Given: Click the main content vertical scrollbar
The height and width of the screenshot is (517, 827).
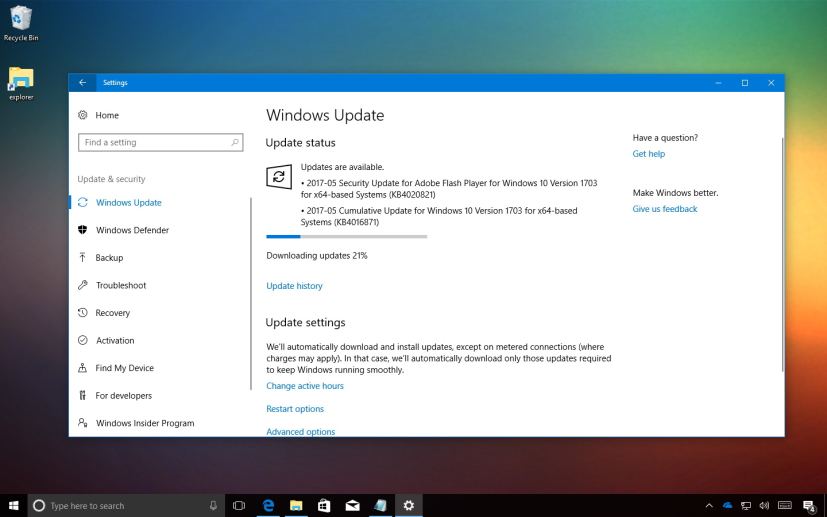Looking at the screenshot, I should coord(782,254).
